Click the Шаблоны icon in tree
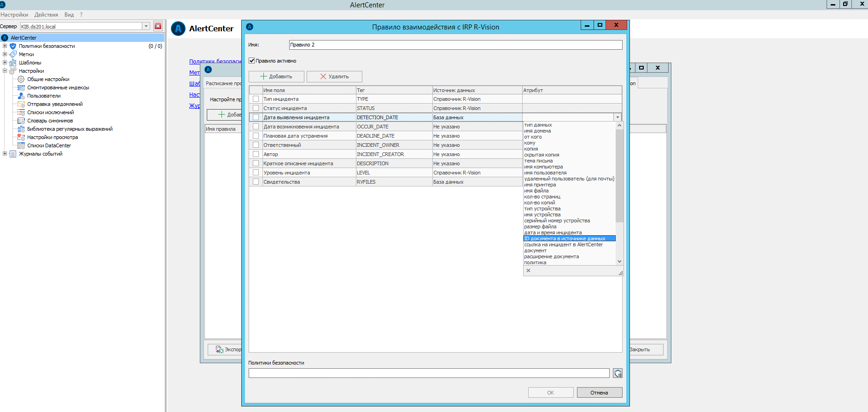 [13, 63]
